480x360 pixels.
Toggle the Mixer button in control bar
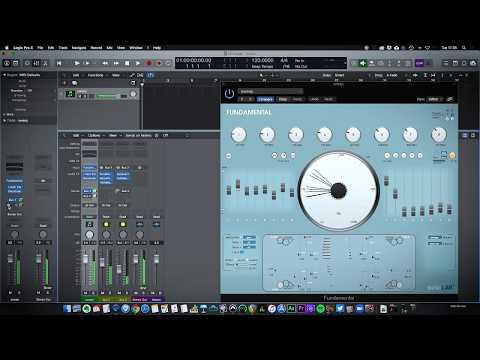pyautogui.click(x=37, y=63)
